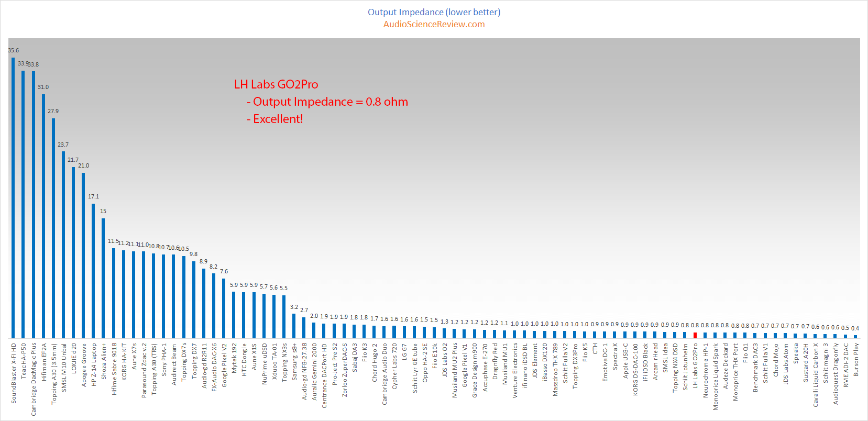Click the 'Hifiman EF2A' axis label
The image size is (868, 421).
[x=43, y=362]
